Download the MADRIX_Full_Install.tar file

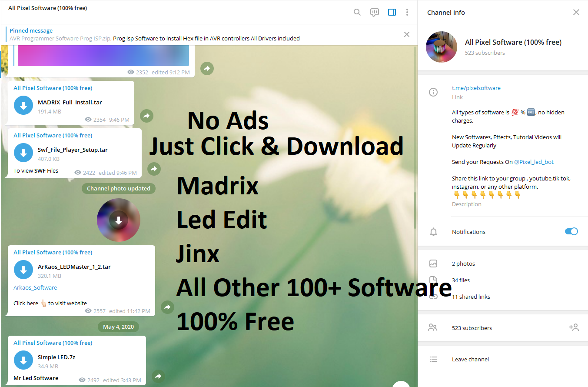click(23, 105)
